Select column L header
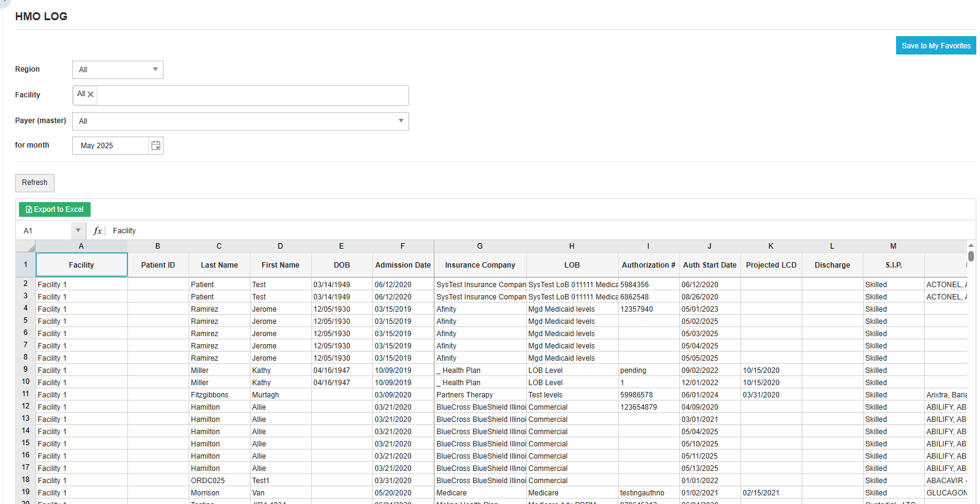Image resolution: width=980 pixels, height=504 pixels. click(x=832, y=246)
